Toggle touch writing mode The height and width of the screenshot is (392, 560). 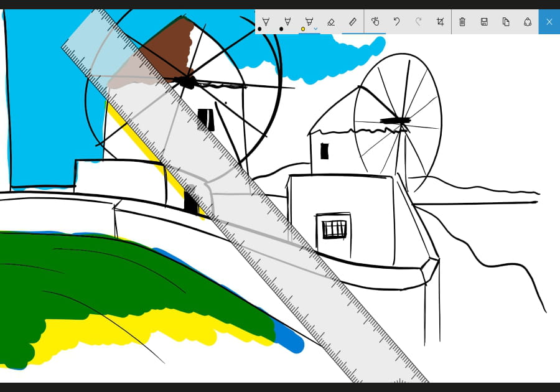[375, 22]
